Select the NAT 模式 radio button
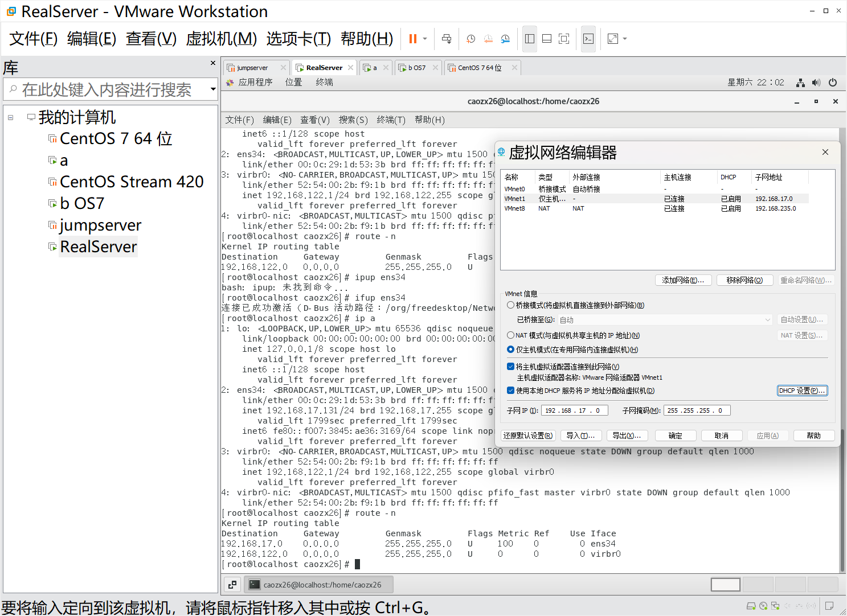The width and height of the screenshot is (847, 616). click(510, 335)
